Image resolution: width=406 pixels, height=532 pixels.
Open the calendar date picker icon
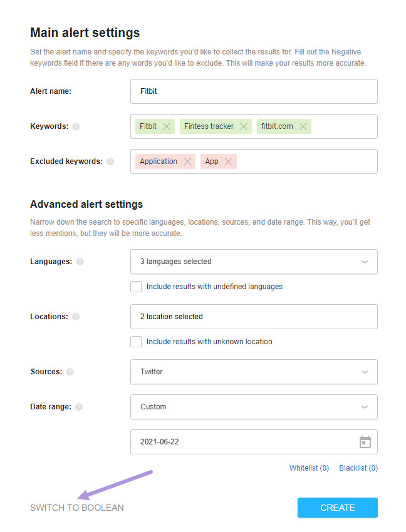point(365,442)
